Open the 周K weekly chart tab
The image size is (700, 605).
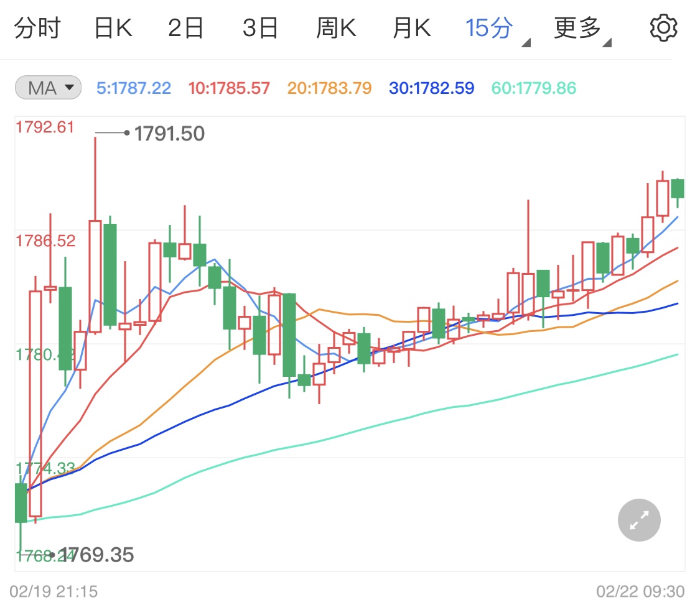tap(336, 28)
